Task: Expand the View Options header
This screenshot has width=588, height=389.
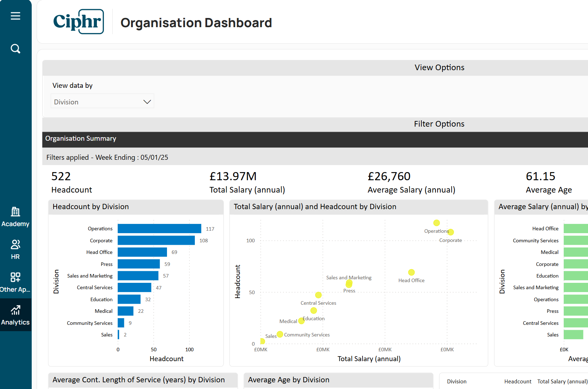Action: point(439,68)
